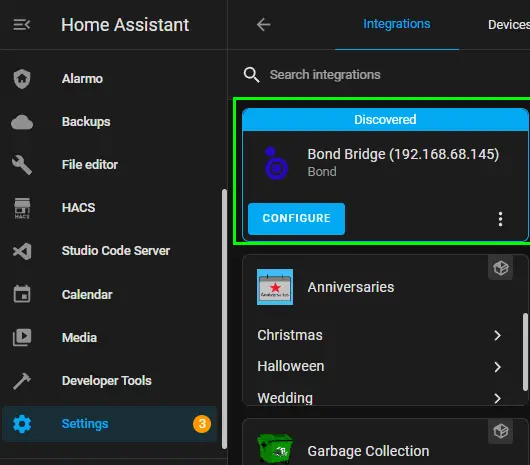
Task: Launch the Studio Code Server icon
Action: [22, 251]
